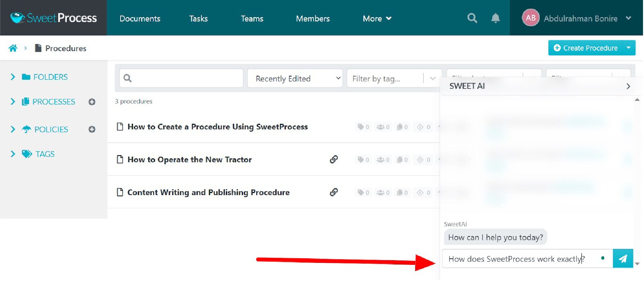
Task: Expand the TAGS tree chevron
Action: [x=13, y=154]
